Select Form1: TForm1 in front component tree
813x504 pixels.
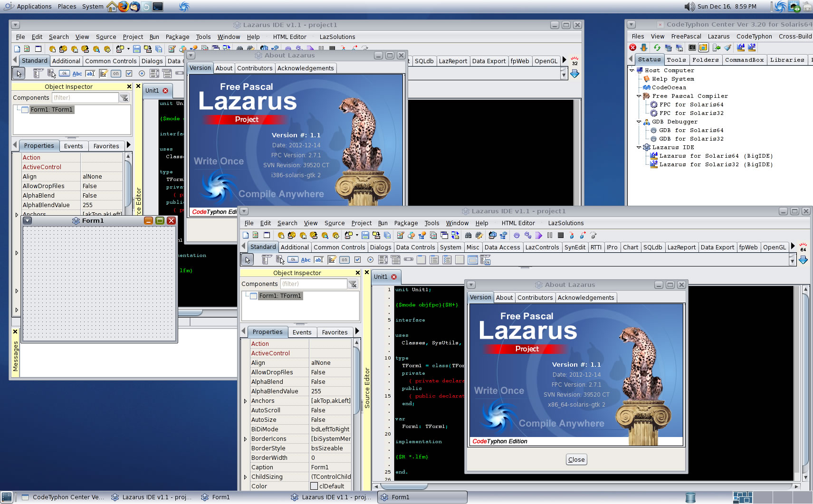(280, 295)
